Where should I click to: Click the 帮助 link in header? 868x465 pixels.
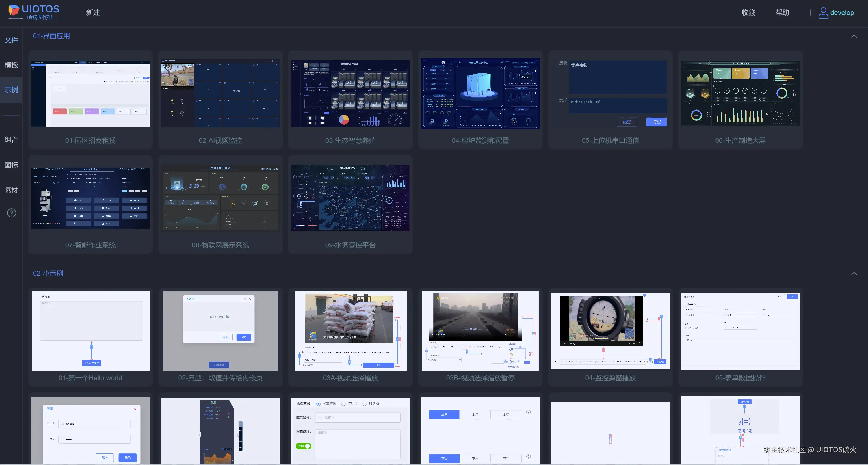tap(782, 12)
